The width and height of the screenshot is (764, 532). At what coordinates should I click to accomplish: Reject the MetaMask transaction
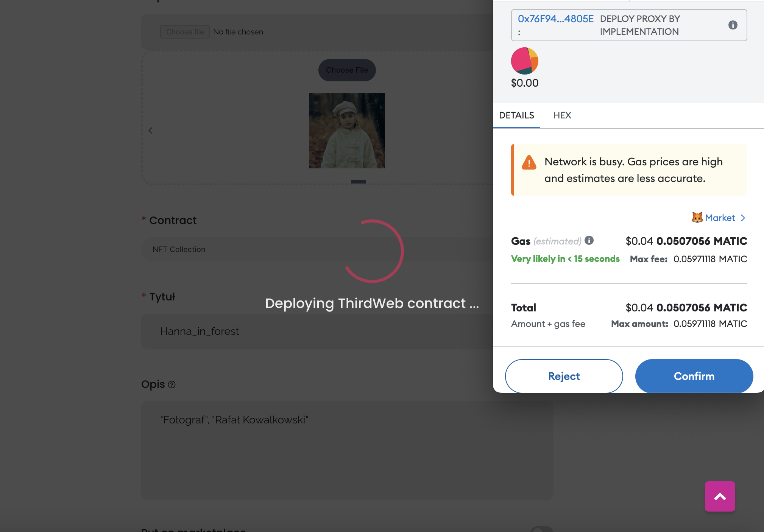(564, 376)
